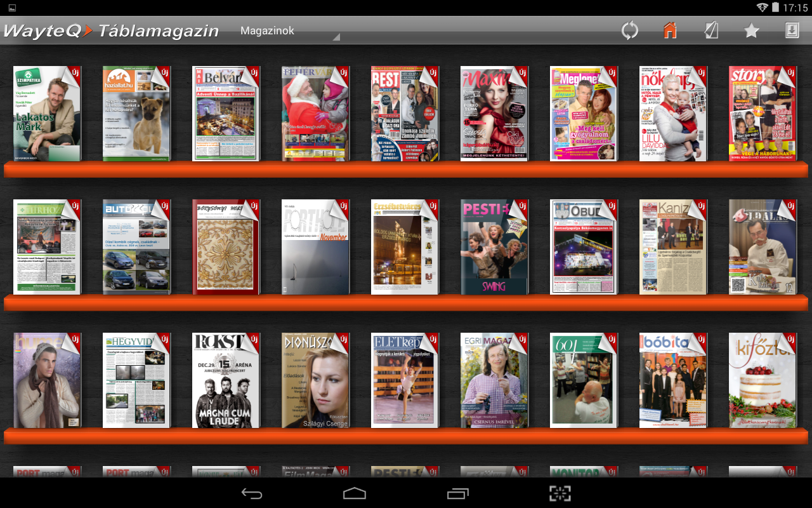Android back navigation button
Viewport: 812px width, 508px height.
pos(252,493)
